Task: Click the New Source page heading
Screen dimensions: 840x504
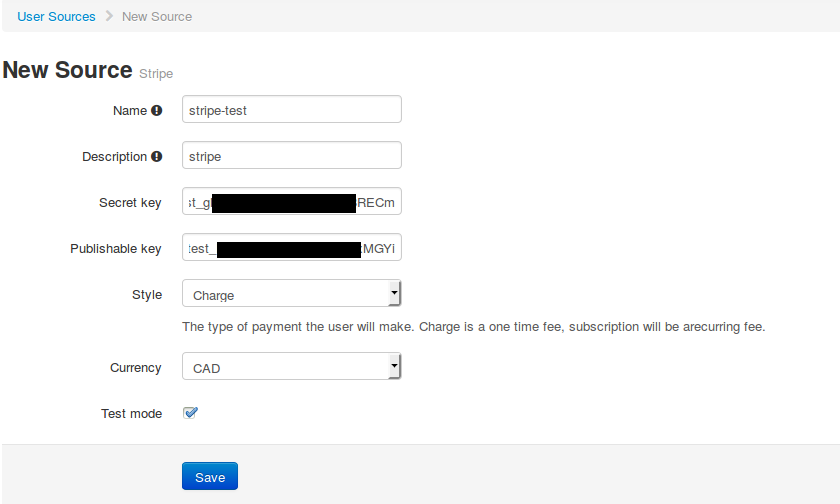Action: tap(68, 70)
